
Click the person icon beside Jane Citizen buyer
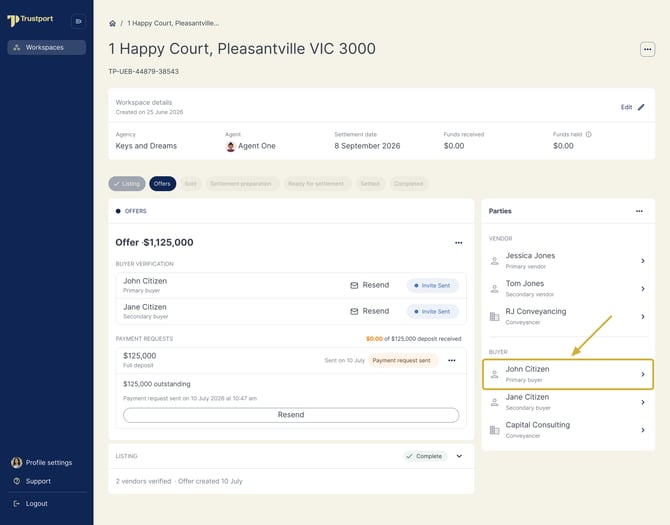(x=494, y=402)
